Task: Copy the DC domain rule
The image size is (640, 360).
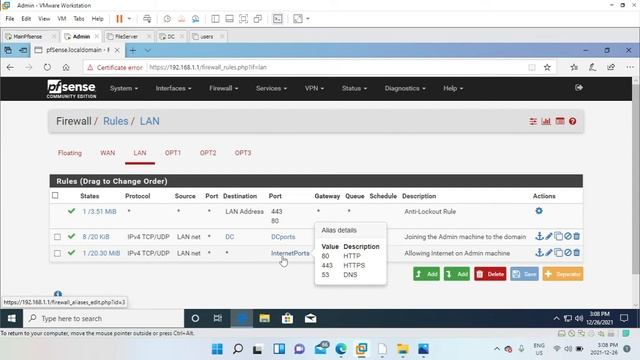Action: click(x=558, y=236)
